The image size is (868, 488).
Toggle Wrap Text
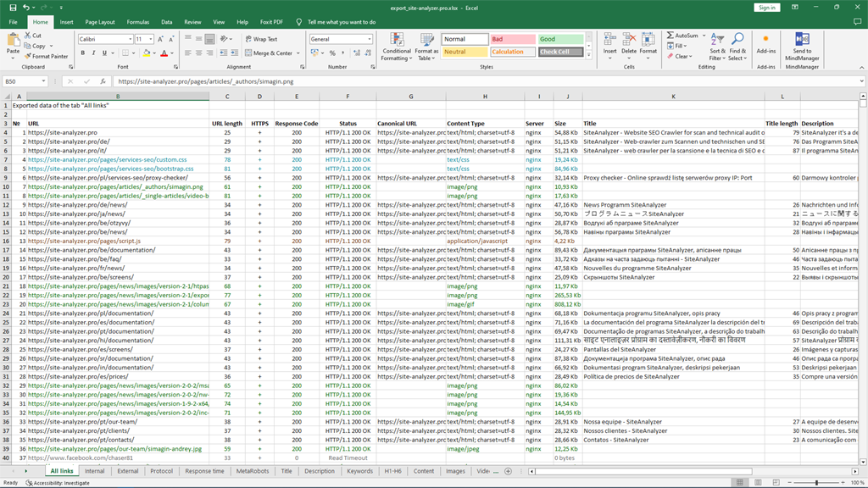pos(261,39)
